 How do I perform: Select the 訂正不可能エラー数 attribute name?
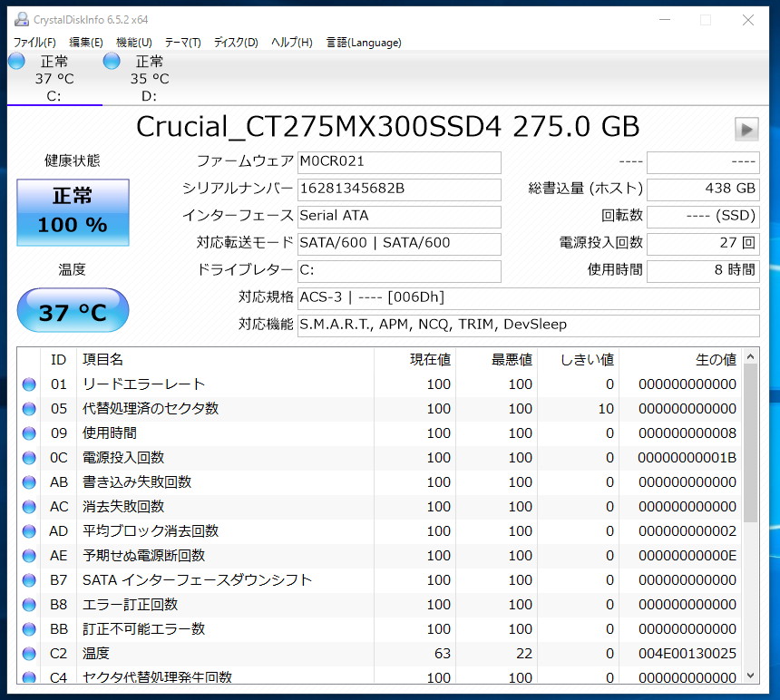[x=144, y=629]
